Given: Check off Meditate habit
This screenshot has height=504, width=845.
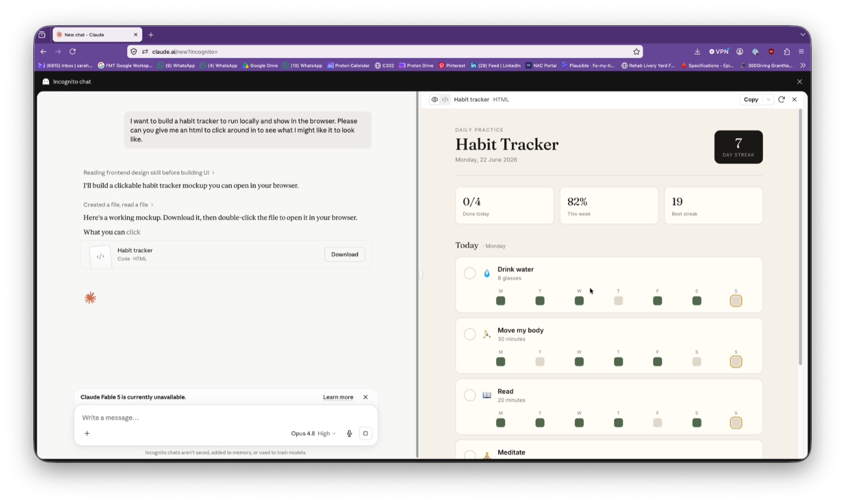Looking at the screenshot, I should click(x=470, y=455).
